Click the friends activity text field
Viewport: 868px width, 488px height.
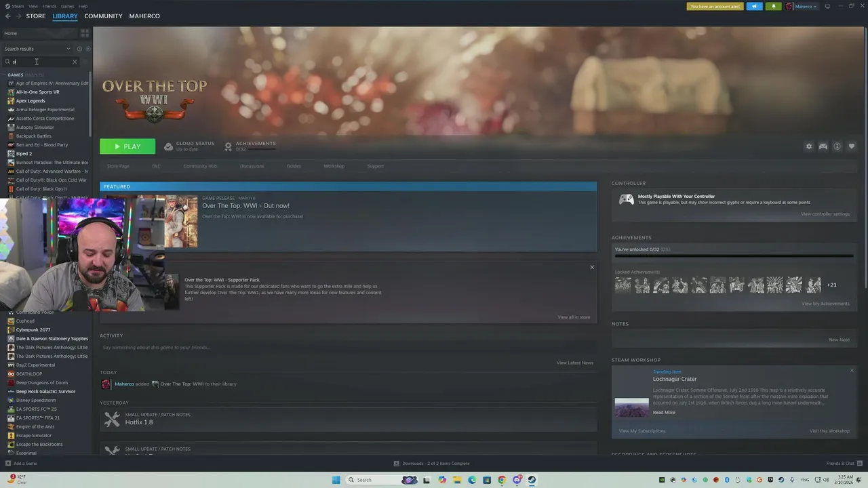(x=348, y=348)
